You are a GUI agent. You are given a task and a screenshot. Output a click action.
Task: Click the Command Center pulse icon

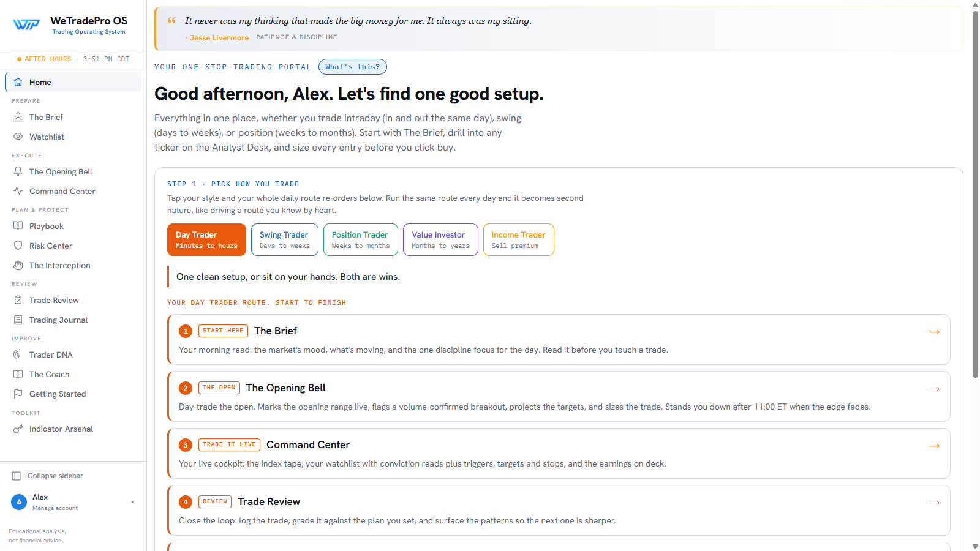18,191
